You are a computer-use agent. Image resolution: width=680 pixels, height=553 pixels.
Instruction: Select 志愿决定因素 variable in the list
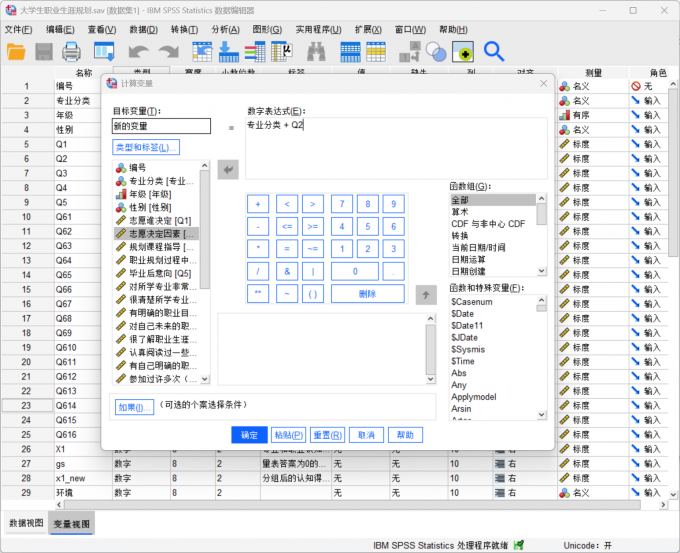[x=156, y=233]
